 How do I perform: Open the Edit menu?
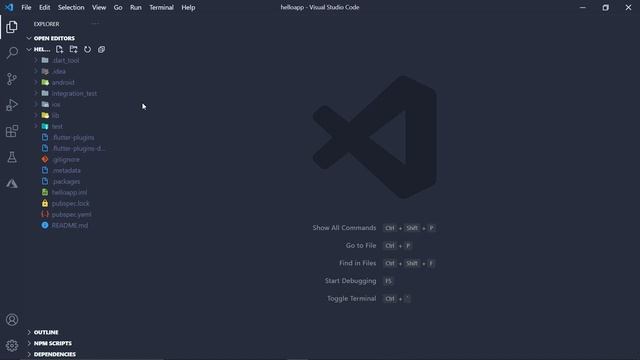tap(44, 7)
